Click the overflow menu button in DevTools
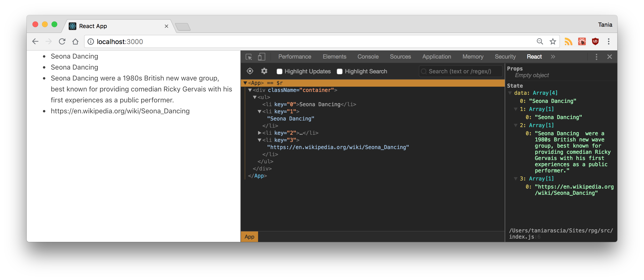This screenshot has width=644, height=280. point(596,57)
